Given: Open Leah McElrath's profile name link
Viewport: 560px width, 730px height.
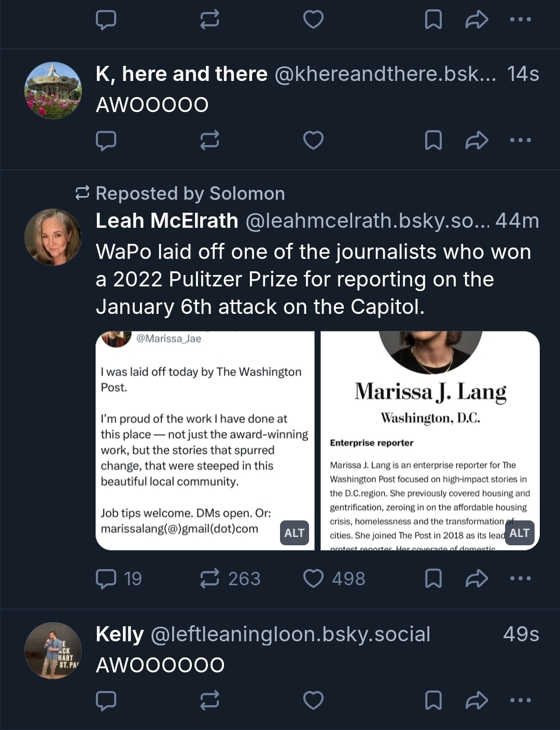Looking at the screenshot, I should (x=167, y=221).
